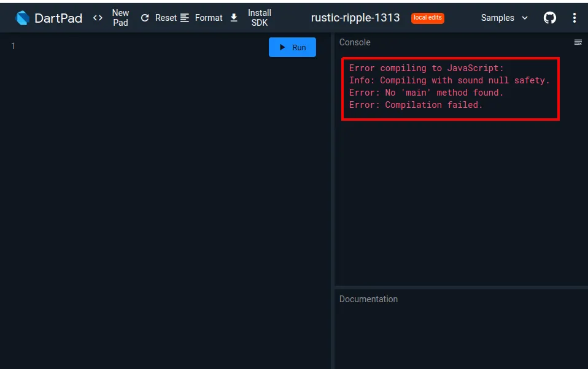Run the code with the Run button
The width and height of the screenshot is (588, 369).
click(292, 47)
